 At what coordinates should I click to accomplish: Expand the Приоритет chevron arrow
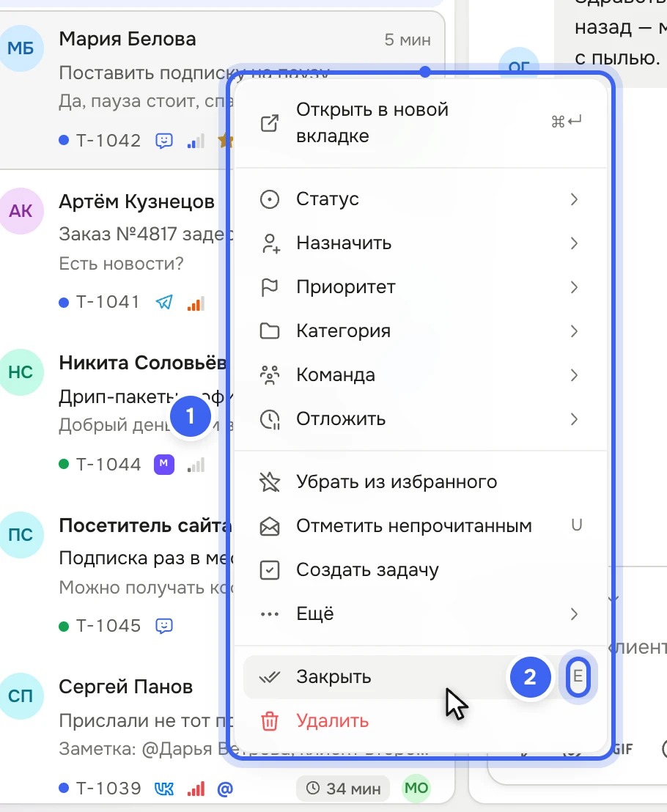click(574, 287)
